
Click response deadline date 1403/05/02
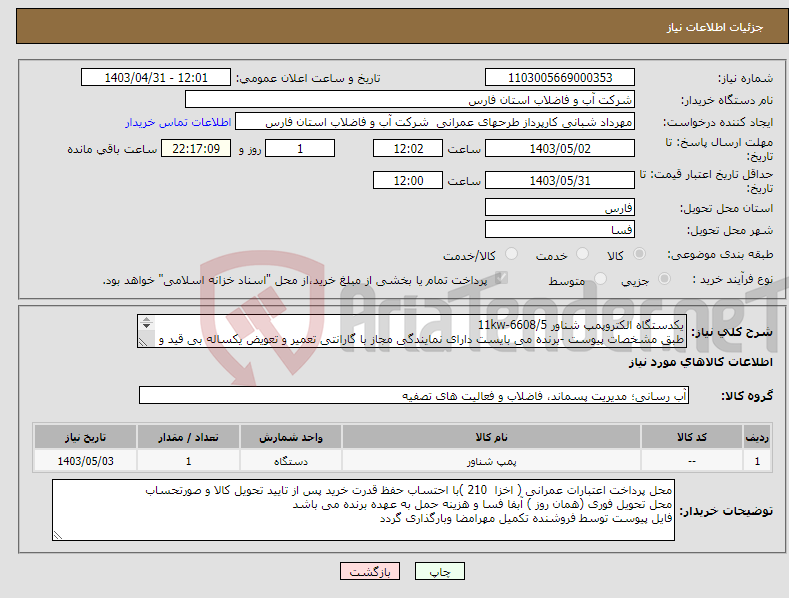tap(560, 148)
